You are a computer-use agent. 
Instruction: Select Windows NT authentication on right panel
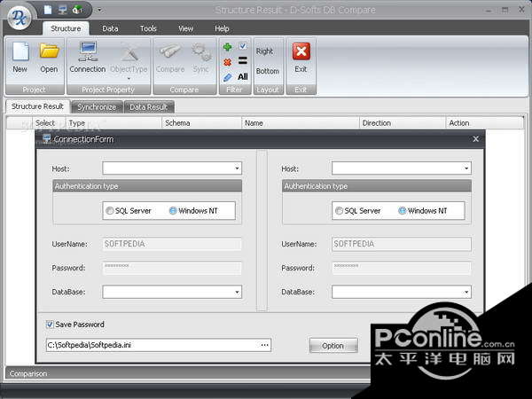(x=403, y=211)
